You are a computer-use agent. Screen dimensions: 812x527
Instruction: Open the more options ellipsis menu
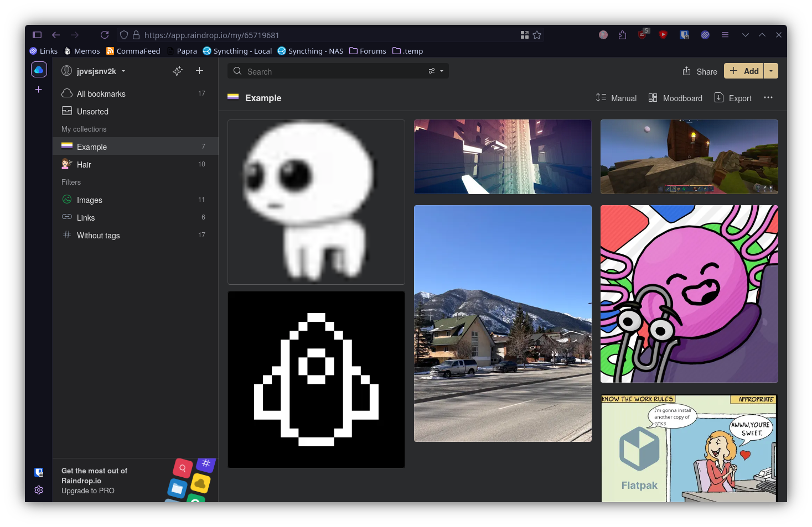click(768, 98)
